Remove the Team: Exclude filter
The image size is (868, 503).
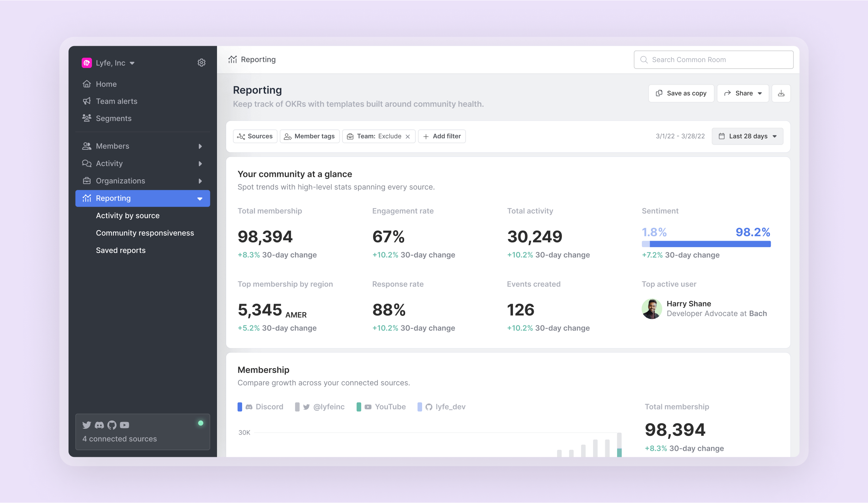[x=408, y=136]
